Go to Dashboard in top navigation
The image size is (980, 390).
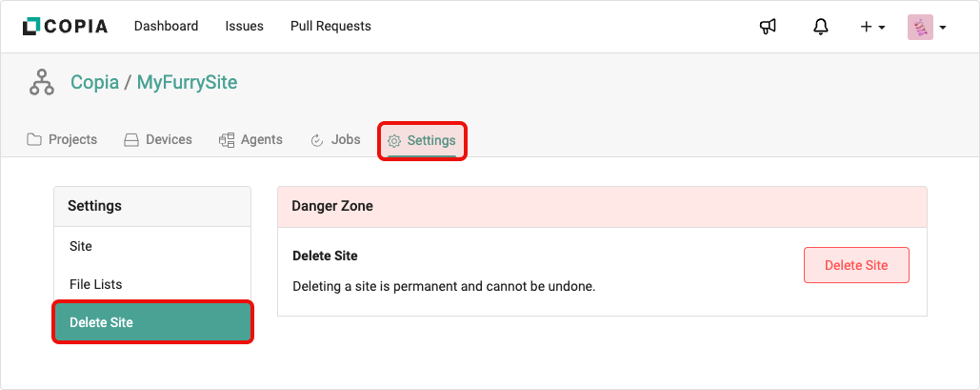(166, 27)
